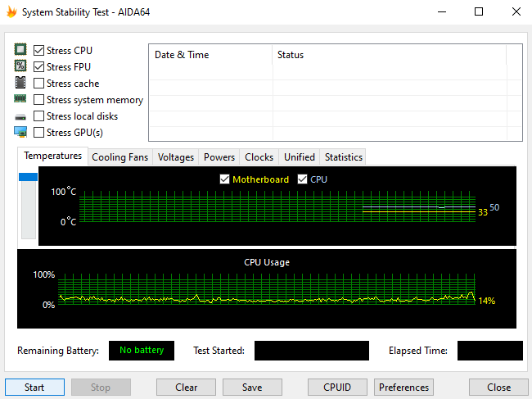Click the Status column header
Image resolution: width=532 pixels, height=399 pixels.
click(x=389, y=55)
